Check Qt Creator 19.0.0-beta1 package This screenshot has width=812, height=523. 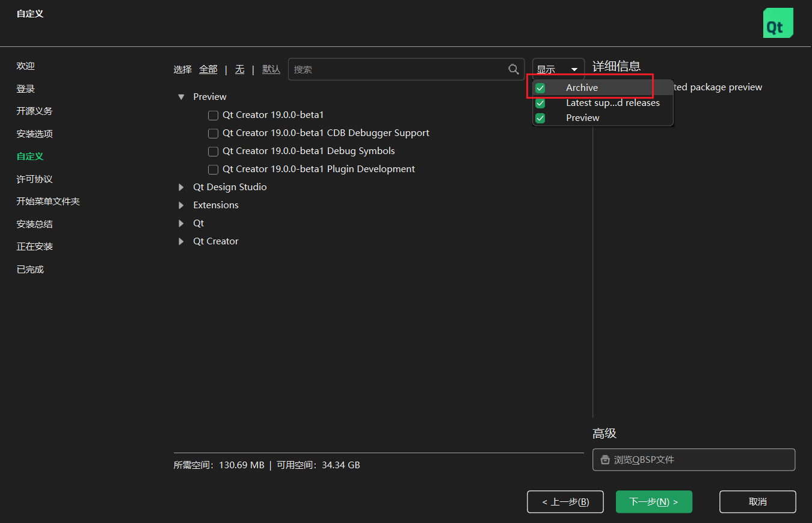(x=213, y=115)
